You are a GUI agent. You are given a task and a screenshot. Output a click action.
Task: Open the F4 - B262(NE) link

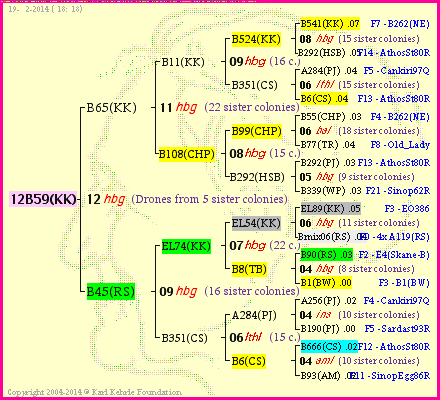(x=400, y=117)
